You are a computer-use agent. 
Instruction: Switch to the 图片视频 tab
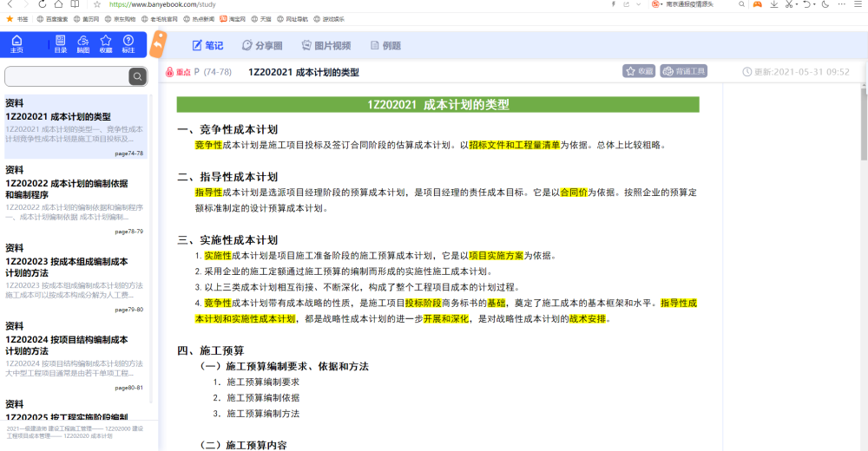point(326,45)
